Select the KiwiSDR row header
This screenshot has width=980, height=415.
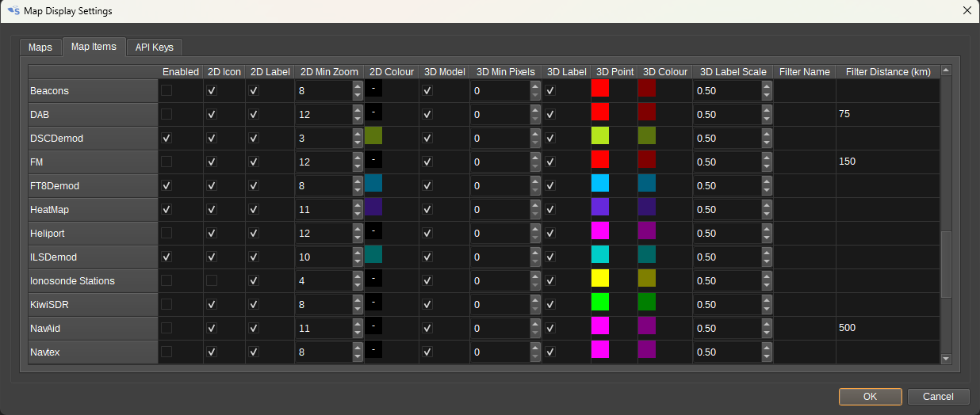(94, 305)
